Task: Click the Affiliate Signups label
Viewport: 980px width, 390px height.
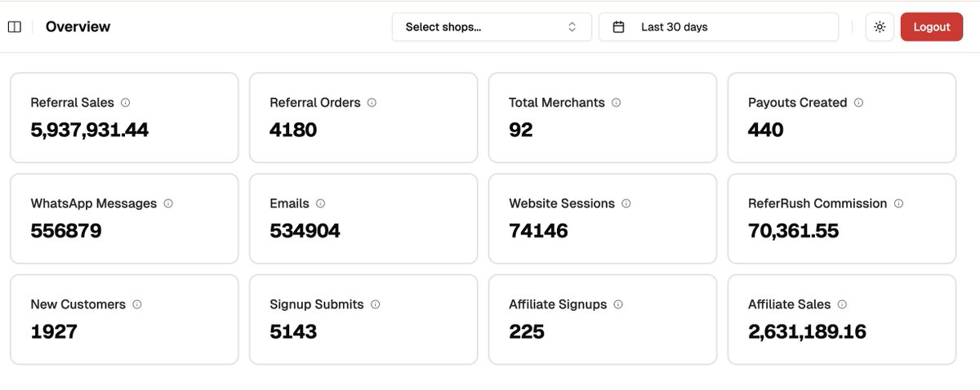Action: click(558, 304)
